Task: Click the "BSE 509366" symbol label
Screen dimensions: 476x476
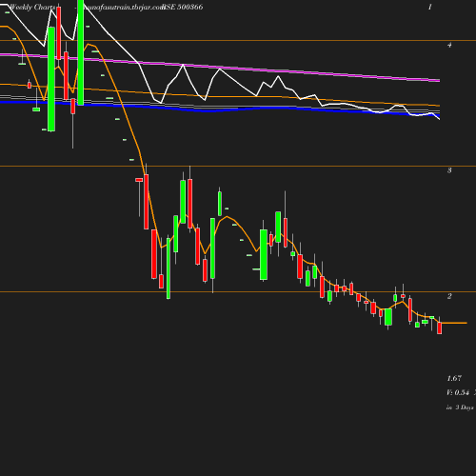Action: pos(182,7)
